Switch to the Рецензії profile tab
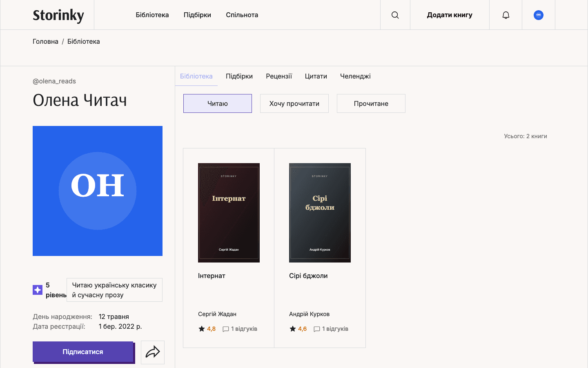The image size is (588, 368). (x=279, y=76)
